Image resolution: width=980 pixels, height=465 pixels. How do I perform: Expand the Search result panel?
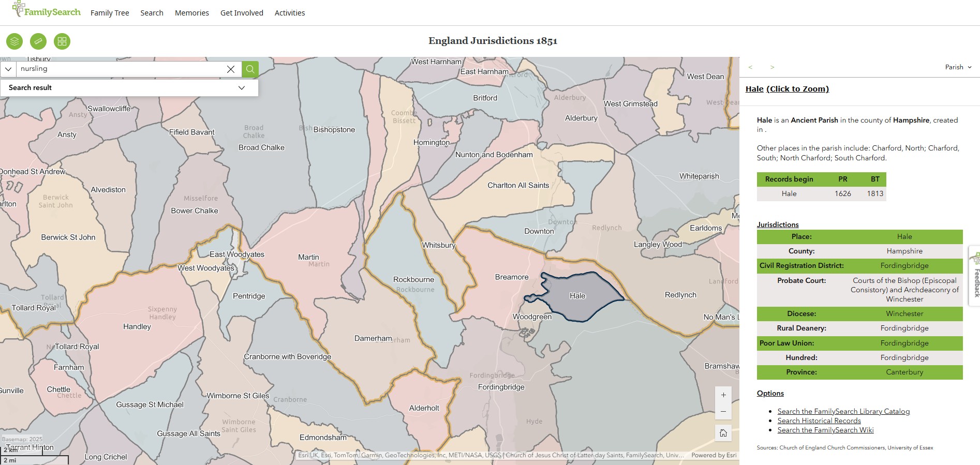tap(241, 88)
